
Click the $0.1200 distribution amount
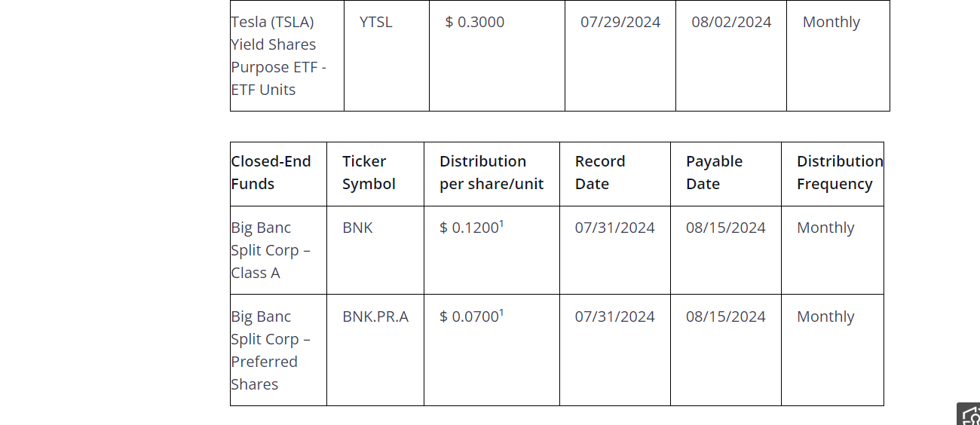click(469, 228)
